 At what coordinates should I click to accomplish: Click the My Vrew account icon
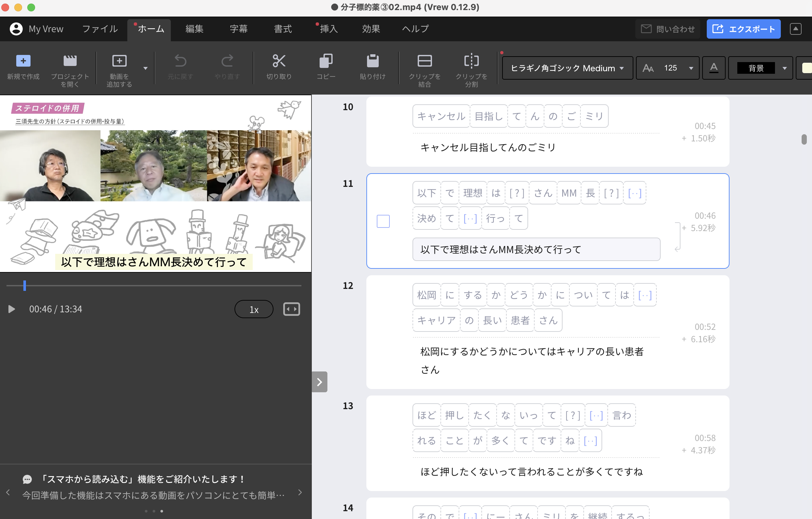click(x=16, y=29)
